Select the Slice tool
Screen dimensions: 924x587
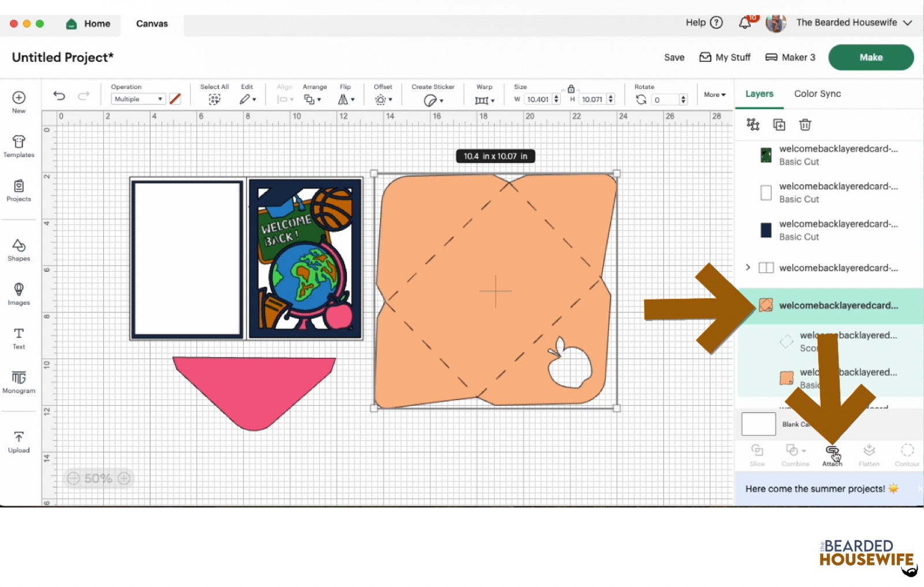coord(757,455)
